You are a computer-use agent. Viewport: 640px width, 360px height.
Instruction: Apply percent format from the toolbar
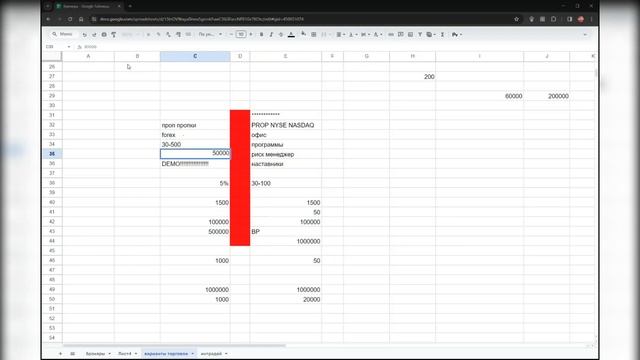click(x=158, y=35)
